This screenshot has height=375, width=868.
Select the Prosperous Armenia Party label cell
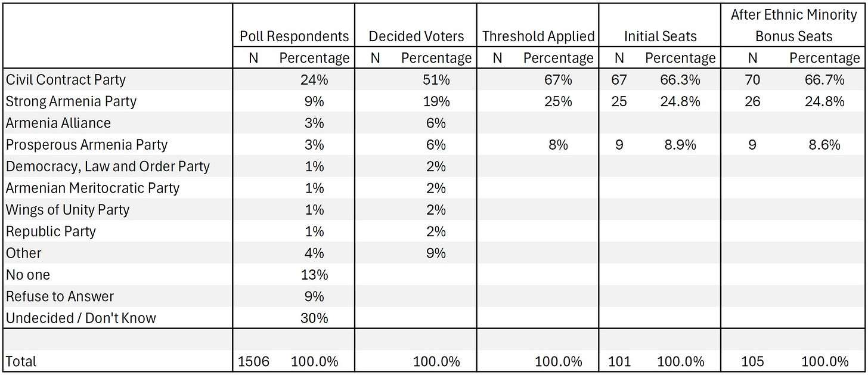[86, 144]
